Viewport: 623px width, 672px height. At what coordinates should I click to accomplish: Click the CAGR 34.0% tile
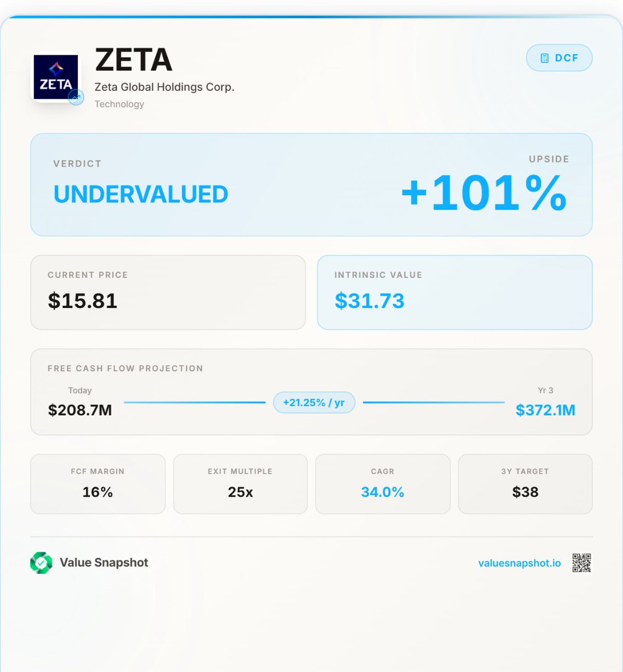[383, 484]
